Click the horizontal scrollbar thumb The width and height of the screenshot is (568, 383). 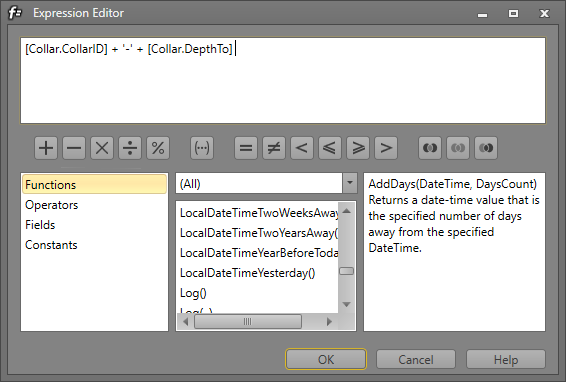point(248,321)
